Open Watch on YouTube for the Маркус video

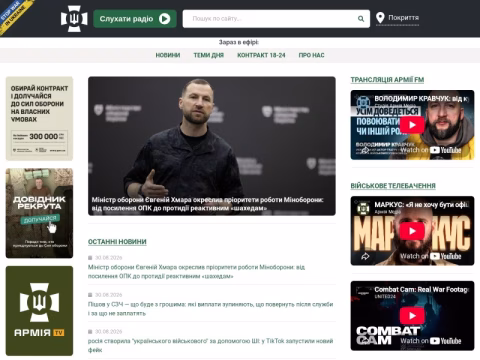431,256
